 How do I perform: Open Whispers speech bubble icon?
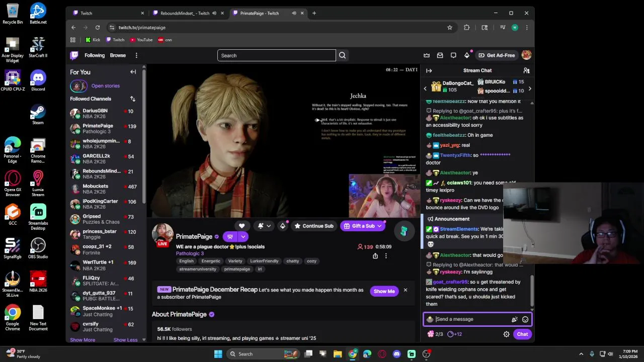453,55
